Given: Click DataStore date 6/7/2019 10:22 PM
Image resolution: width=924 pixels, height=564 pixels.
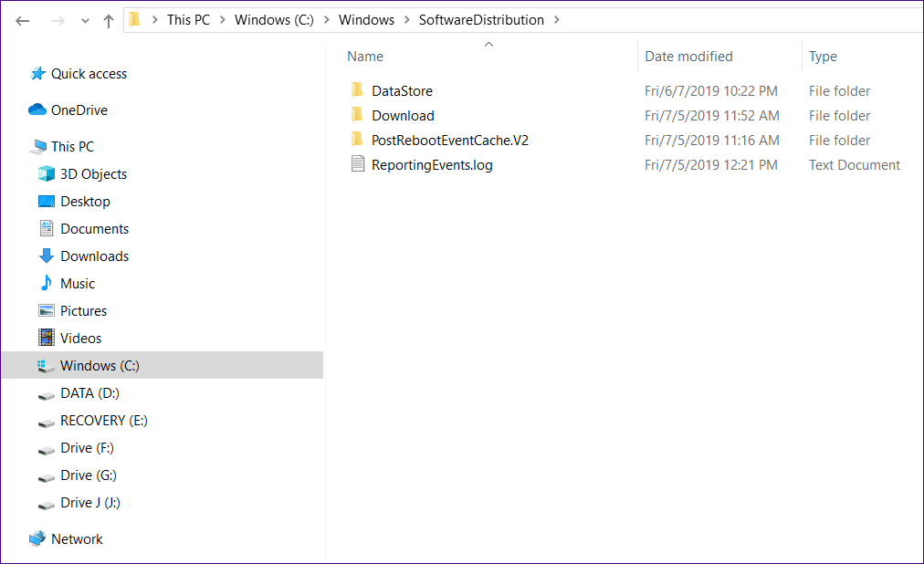Looking at the screenshot, I should [x=710, y=91].
